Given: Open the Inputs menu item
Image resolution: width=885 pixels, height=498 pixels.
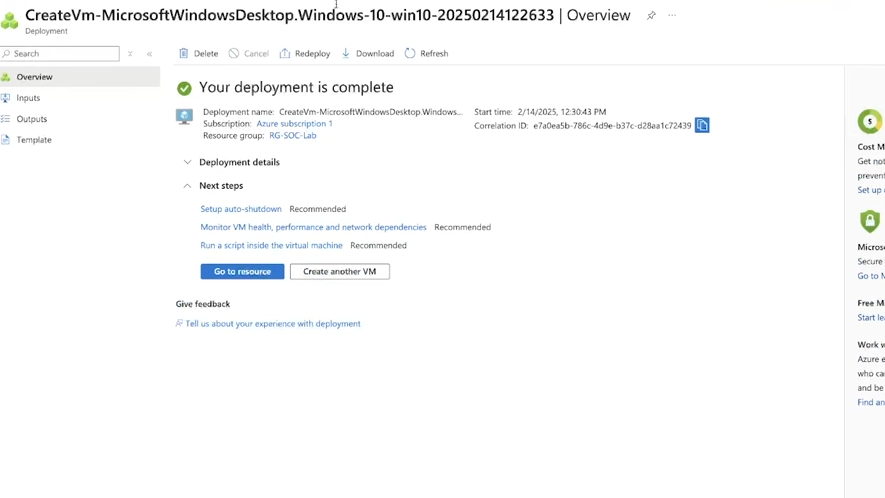Looking at the screenshot, I should [x=80, y=98].
